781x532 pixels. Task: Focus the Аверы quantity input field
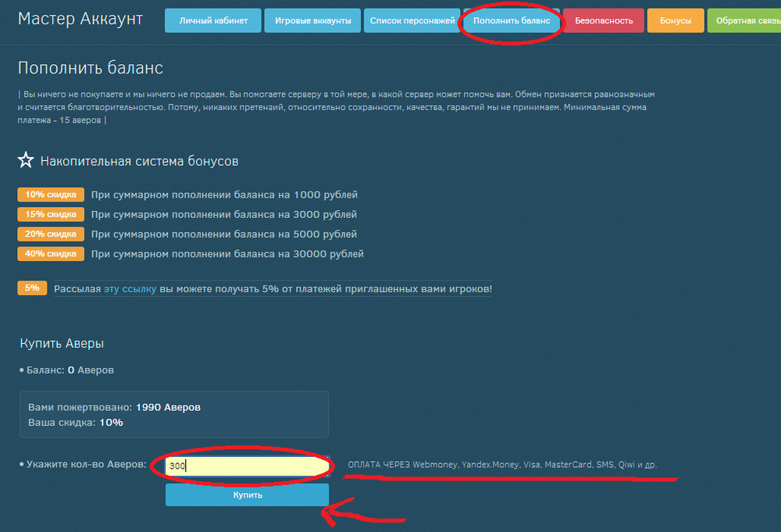[247, 466]
